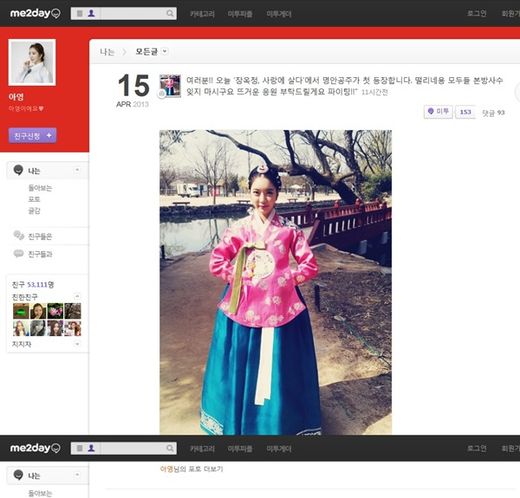Open the large profile picture in the red panel
Viewport: 520px width, 498px height.
pos(32,62)
